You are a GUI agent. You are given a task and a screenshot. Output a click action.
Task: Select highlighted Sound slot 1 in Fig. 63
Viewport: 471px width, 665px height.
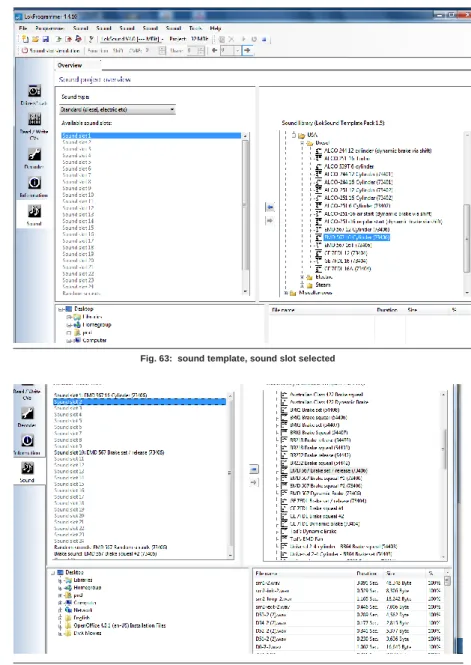click(150, 136)
